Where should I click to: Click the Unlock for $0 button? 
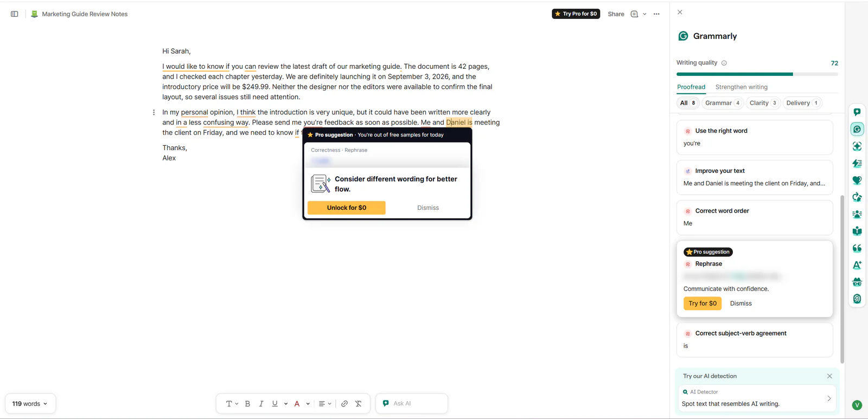347,208
